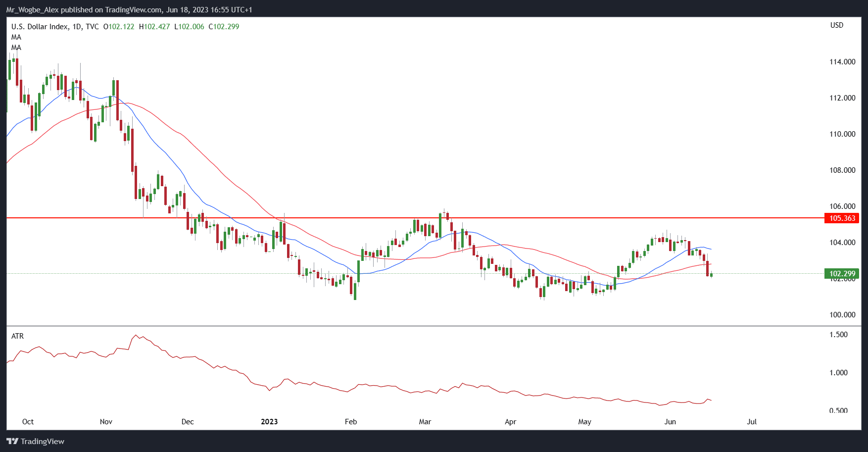This screenshot has height=452, width=868.
Task: Click the 1.000 ATR axis value
Action: point(838,373)
